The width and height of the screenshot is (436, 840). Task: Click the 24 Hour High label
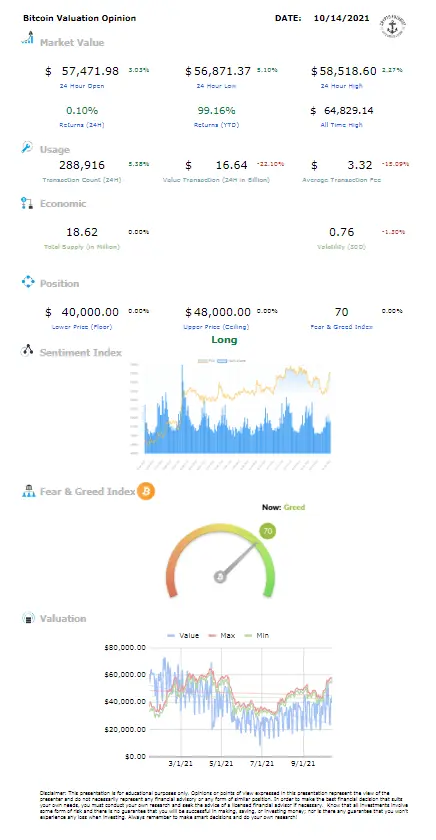pos(343,86)
